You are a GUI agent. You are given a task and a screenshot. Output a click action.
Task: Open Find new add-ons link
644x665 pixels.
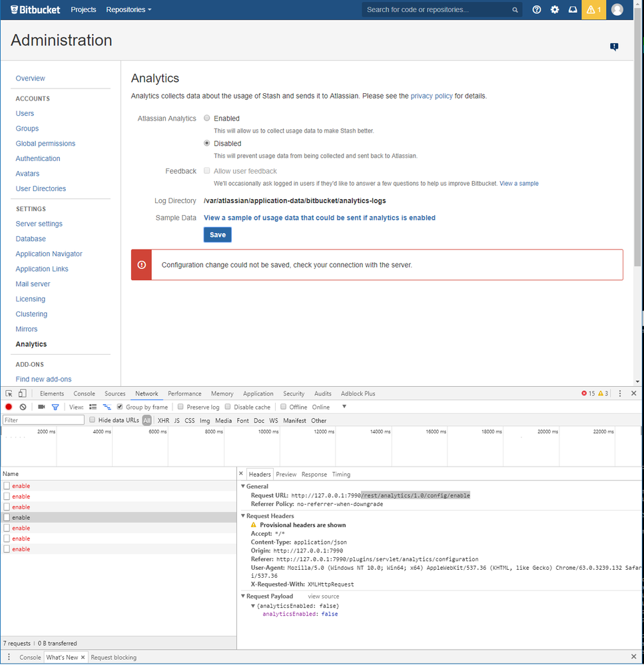44,379
